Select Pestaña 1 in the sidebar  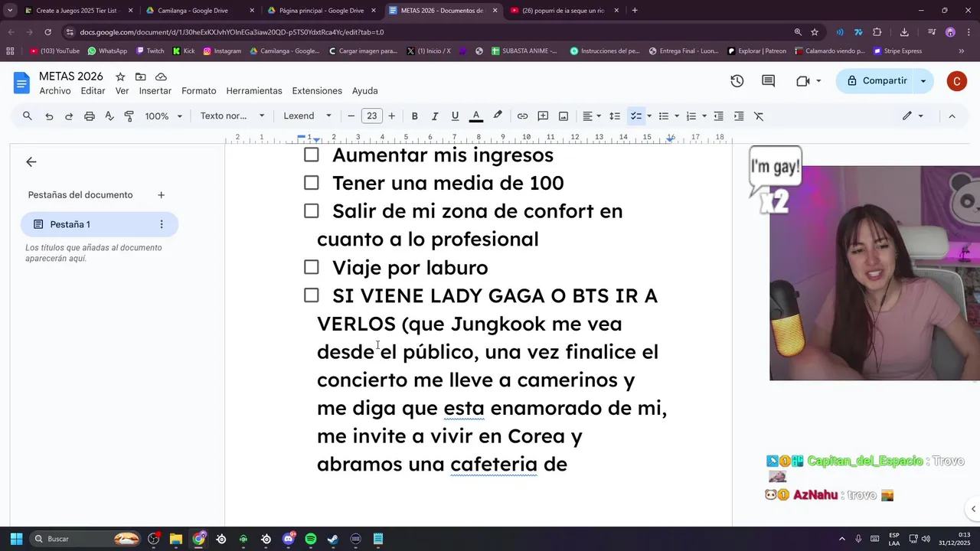point(100,224)
